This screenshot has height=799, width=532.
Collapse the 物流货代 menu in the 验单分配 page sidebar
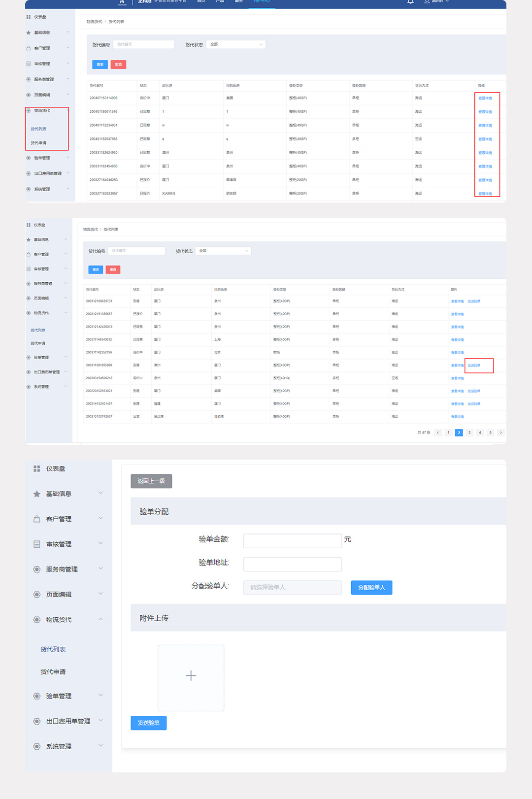[x=100, y=619]
